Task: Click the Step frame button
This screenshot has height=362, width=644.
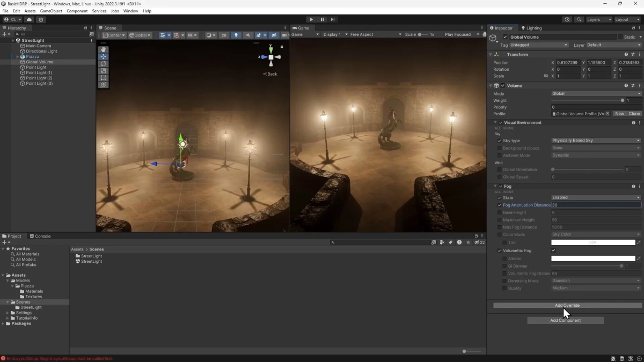Action: tap(333, 19)
